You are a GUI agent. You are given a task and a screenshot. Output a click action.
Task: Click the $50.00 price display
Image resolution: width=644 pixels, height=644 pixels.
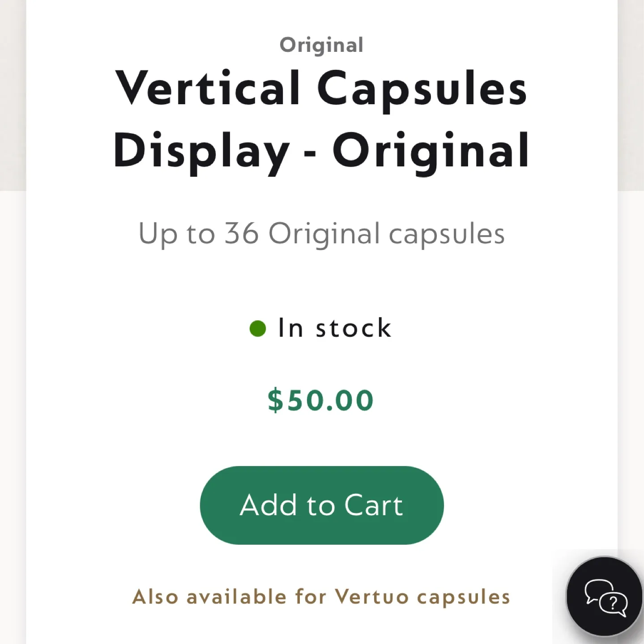[321, 399]
